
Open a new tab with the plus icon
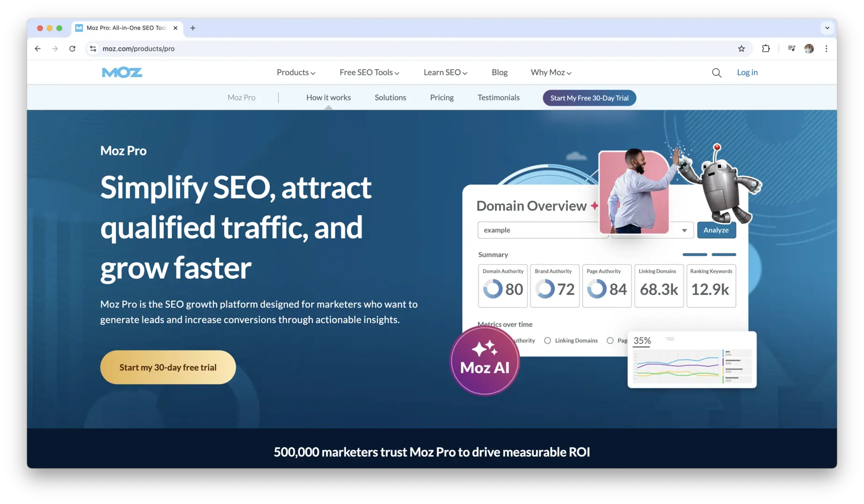(x=193, y=28)
